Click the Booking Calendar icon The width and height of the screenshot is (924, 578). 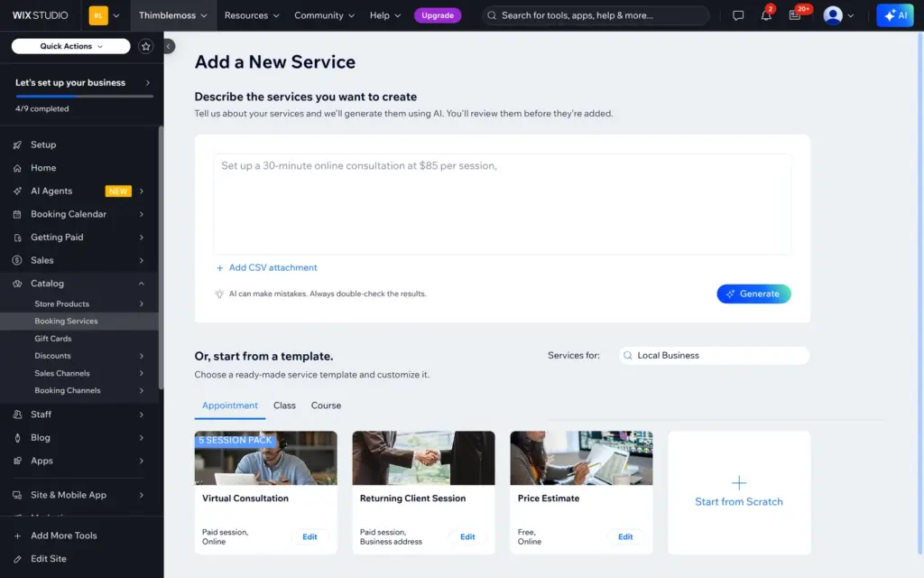tap(17, 214)
